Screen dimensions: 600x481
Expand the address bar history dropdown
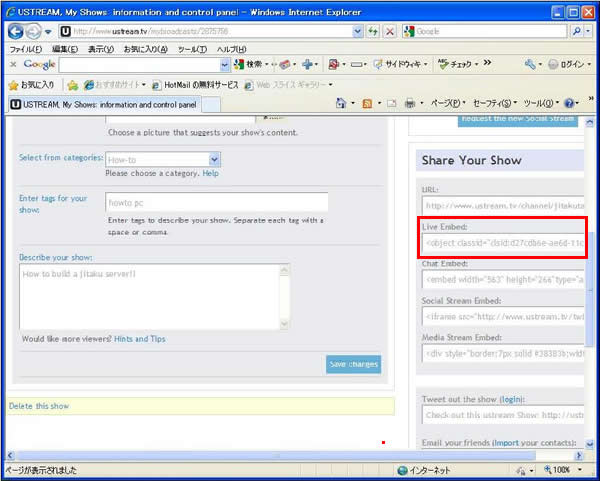[x=357, y=31]
